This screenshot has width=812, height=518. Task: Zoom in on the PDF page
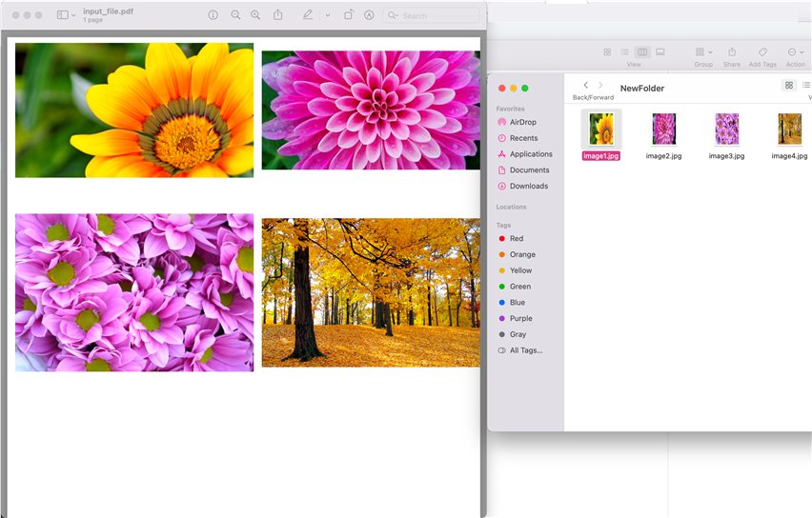point(255,15)
